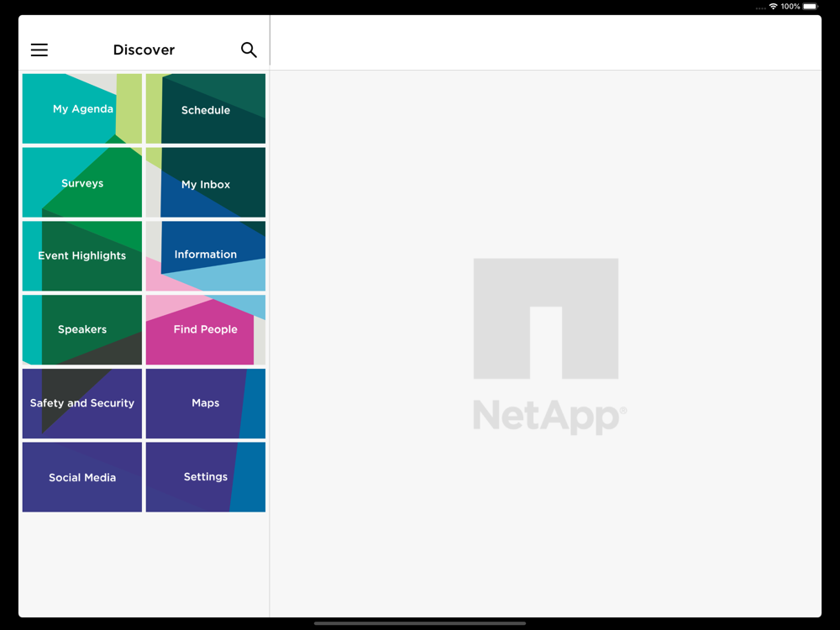Viewport: 840px width, 630px height.
Task: Open the Surveys tile
Action: (82, 182)
